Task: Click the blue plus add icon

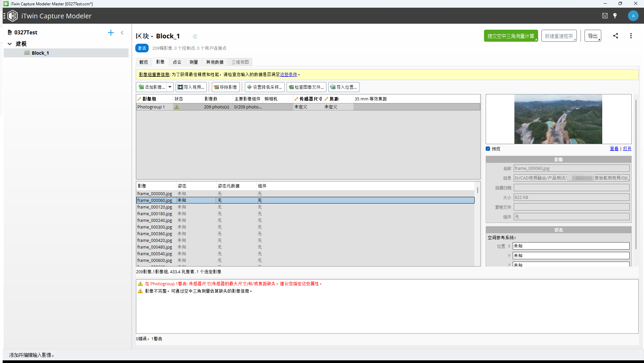Action: pos(111,32)
